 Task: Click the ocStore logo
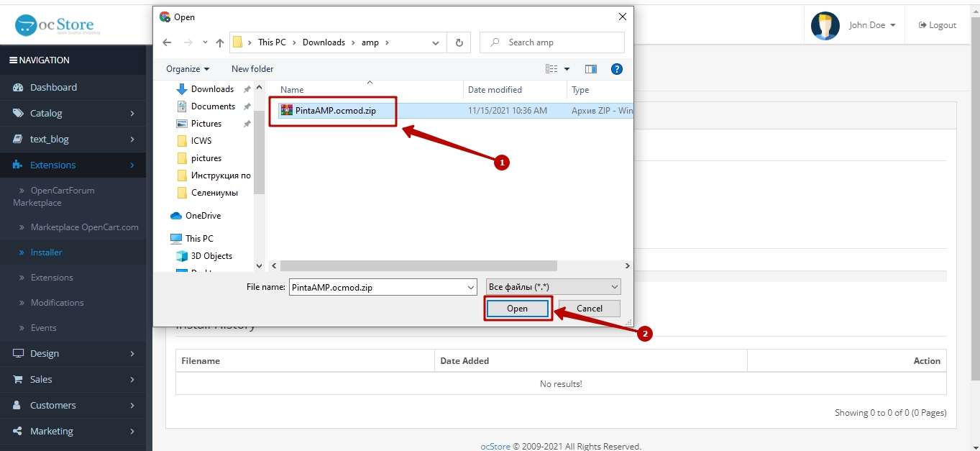tap(58, 24)
